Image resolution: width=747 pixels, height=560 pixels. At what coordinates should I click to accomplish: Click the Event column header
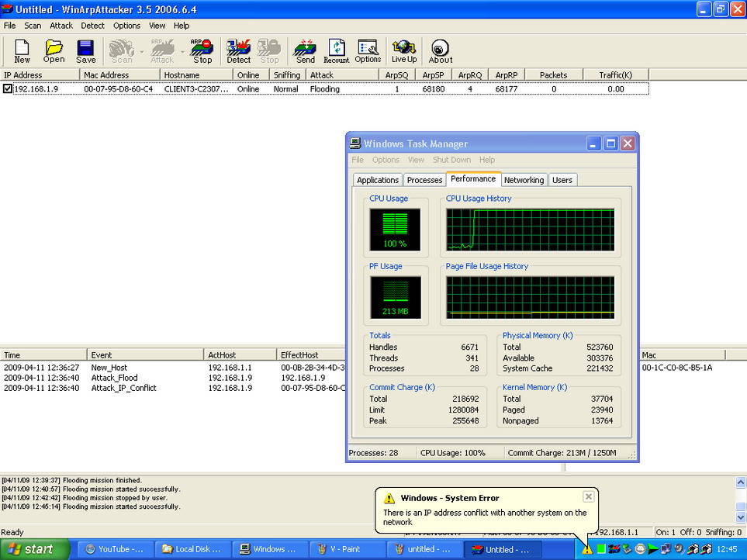[145, 354]
